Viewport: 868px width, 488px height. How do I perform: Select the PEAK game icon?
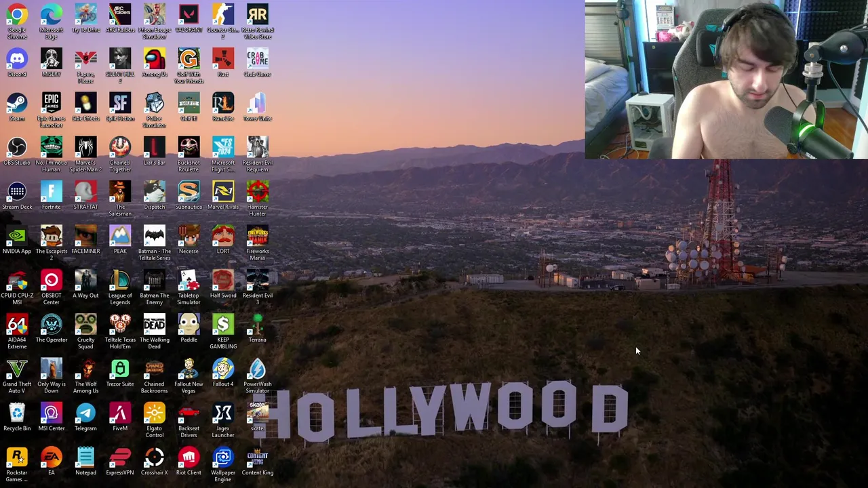[120, 235]
